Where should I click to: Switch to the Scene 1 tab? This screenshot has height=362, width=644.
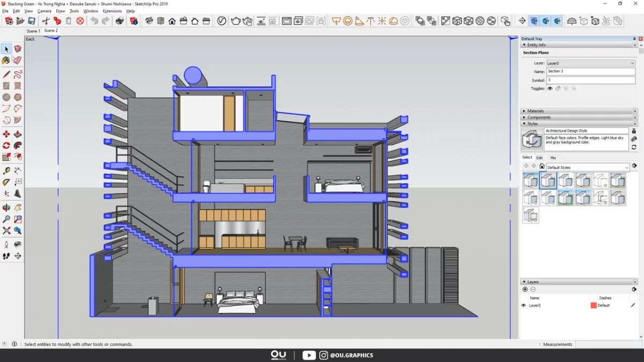(x=33, y=31)
